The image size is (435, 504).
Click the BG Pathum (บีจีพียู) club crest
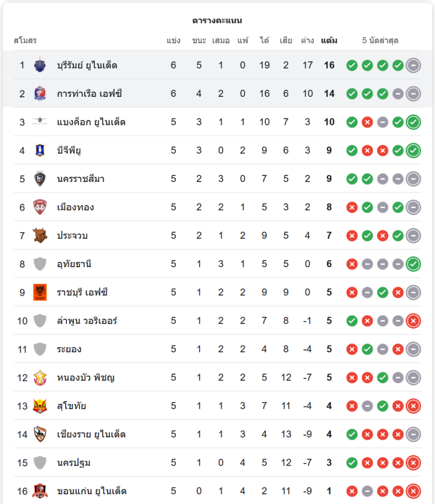coord(40,150)
